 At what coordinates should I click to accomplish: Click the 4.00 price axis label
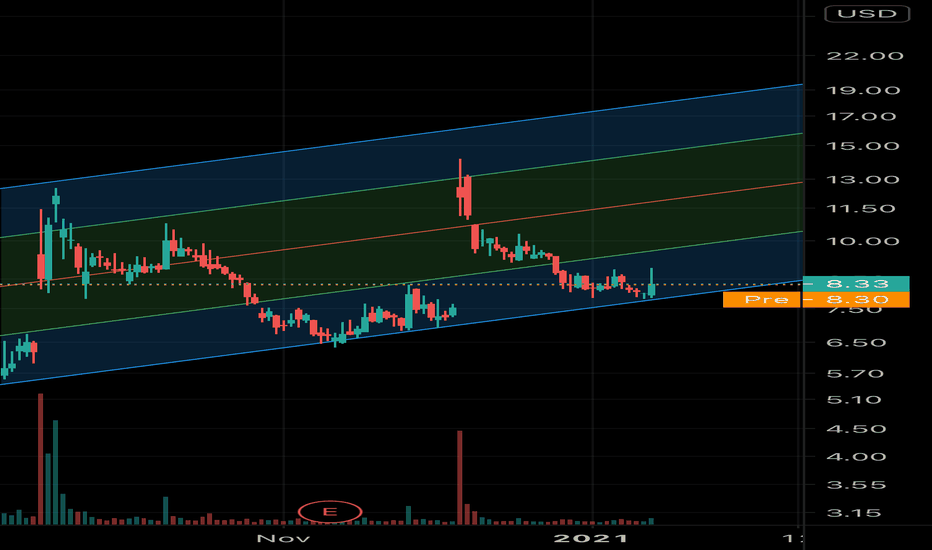[x=857, y=457]
